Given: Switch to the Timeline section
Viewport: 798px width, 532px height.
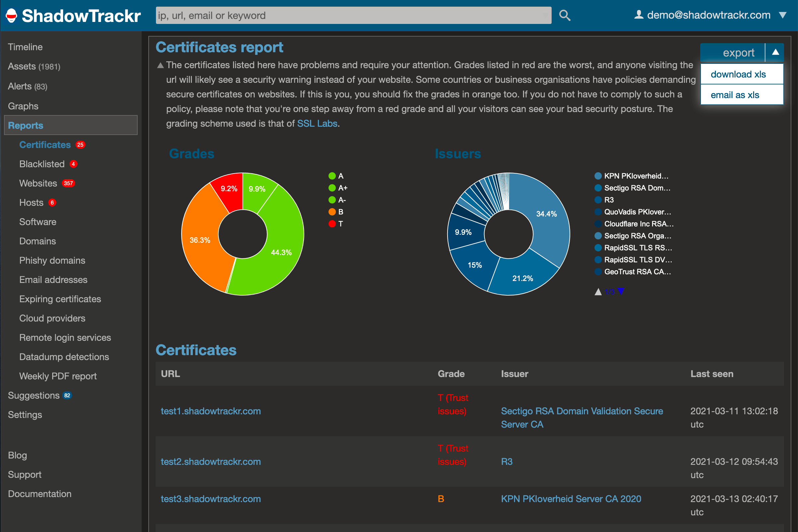Looking at the screenshot, I should pyautogui.click(x=25, y=47).
